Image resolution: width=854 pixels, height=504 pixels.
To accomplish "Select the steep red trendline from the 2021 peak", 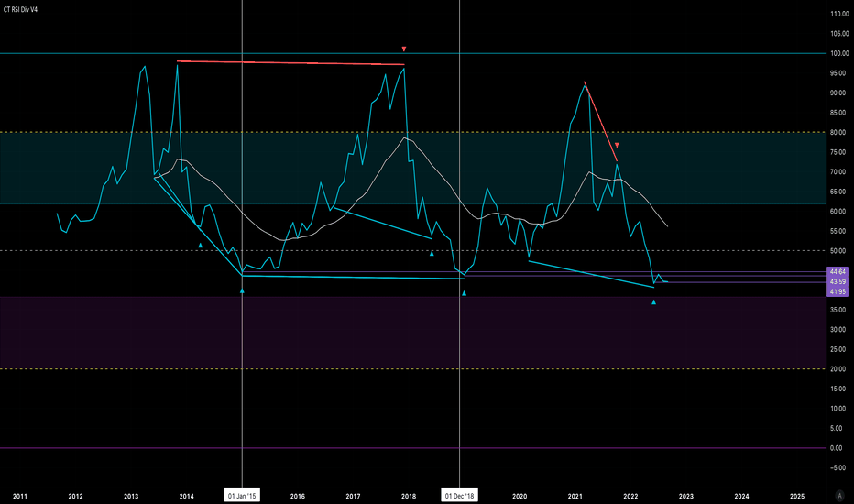I will [600, 121].
